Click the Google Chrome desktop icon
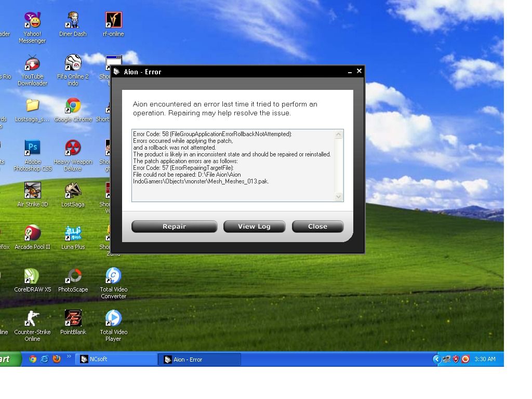The width and height of the screenshot is (532, 399). (x=73, y=110)
